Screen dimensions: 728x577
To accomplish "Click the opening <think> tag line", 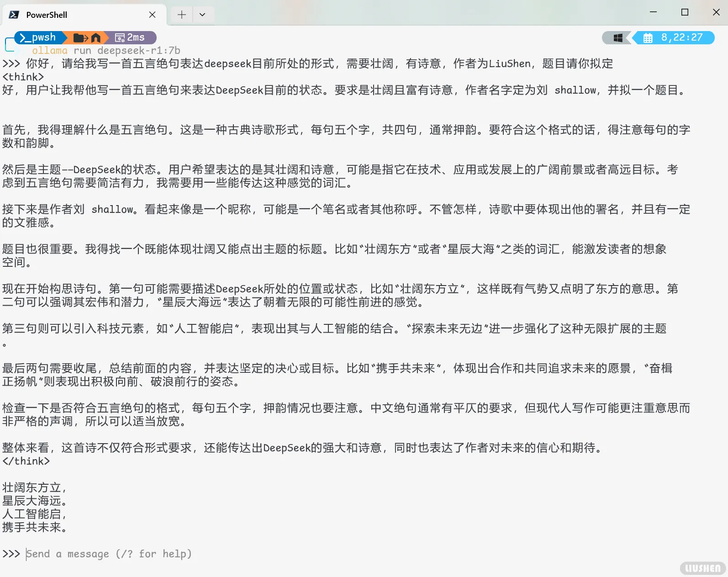I will click(x=23, y=77).
